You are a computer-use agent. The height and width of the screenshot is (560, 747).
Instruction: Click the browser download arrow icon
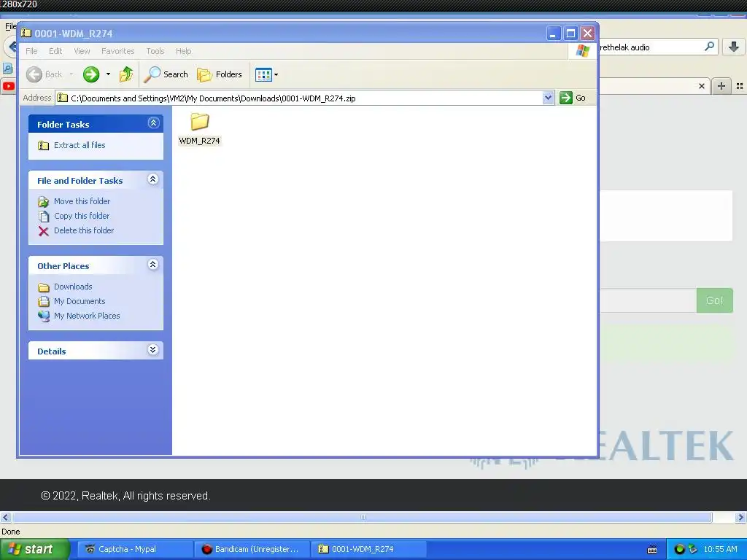coord(734,47)
